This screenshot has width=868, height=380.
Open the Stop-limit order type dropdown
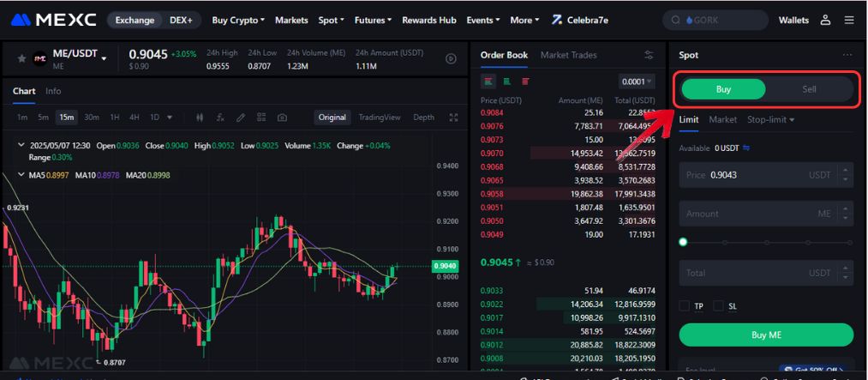pos(770,119)
